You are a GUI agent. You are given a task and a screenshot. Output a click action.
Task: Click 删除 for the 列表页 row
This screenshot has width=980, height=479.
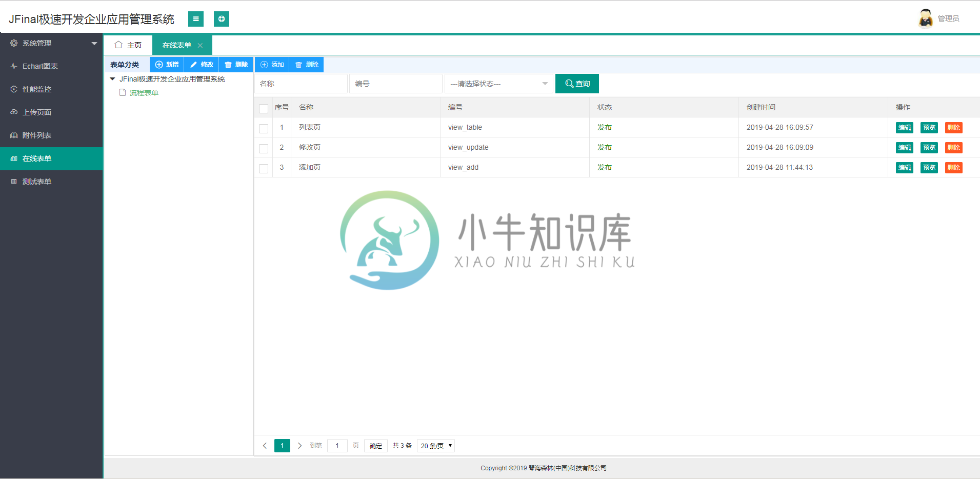click(x=954, y=128)
